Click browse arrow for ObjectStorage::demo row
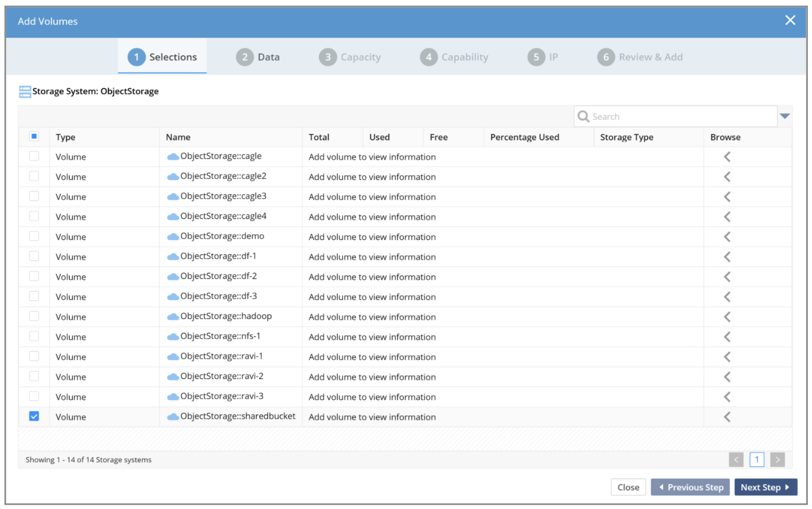This screenshot has width=812, height=509. point(727,236)
